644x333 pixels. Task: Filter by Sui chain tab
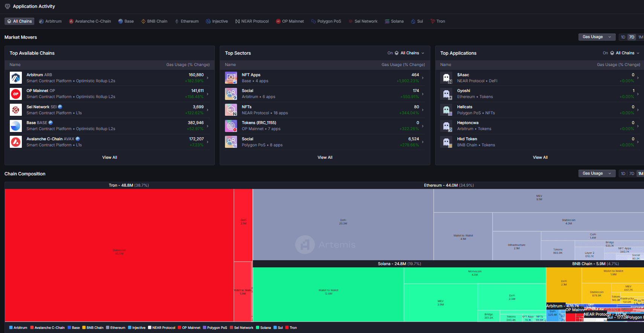417,21
